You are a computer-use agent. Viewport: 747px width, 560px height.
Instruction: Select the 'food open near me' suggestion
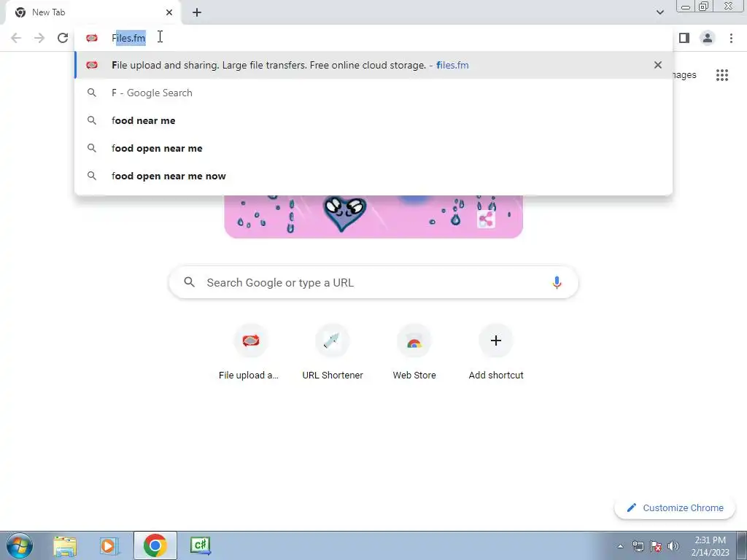[x=373, y=148]
